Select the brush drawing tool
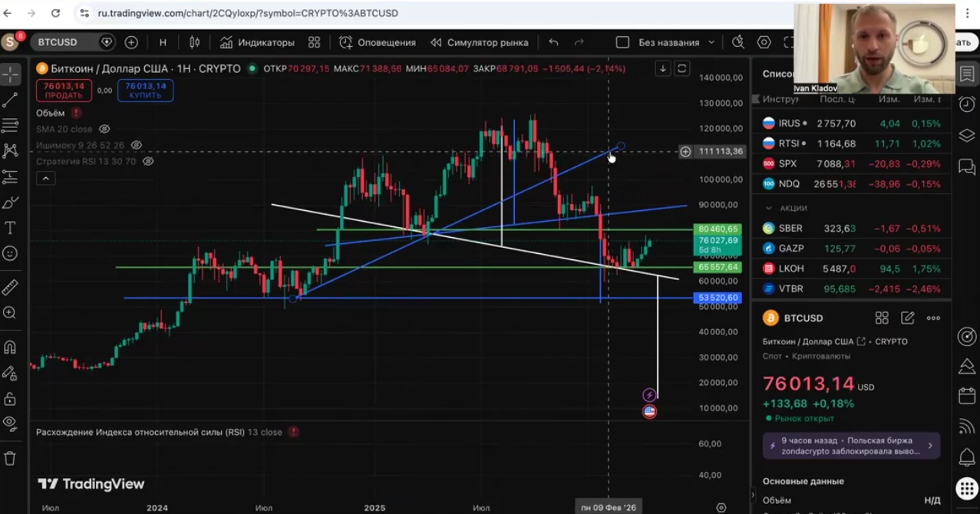 [x=10, y=203]
